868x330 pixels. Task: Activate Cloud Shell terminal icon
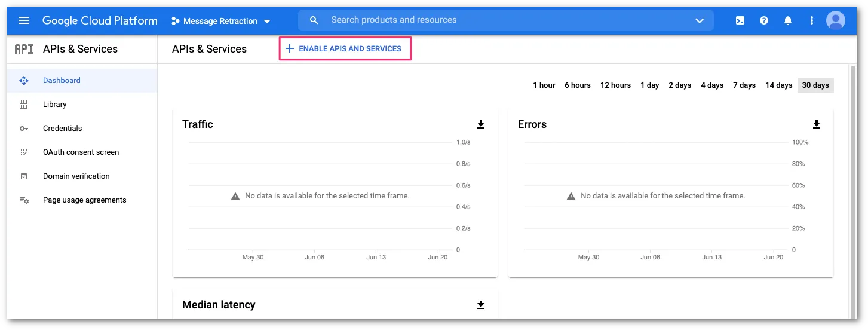[x=740, y=20]
